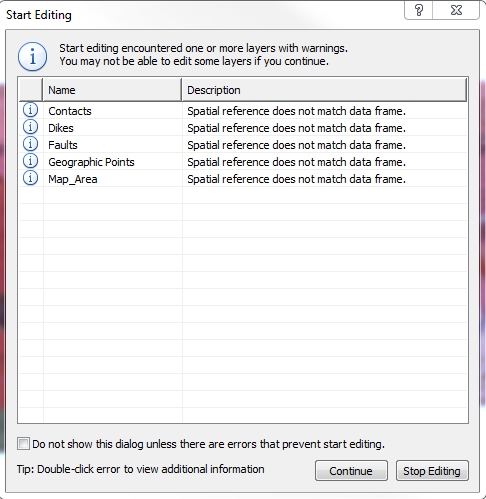Enable the 'Do not show this dialog' checkbox

pyautogui.click(x=23, y=444)
